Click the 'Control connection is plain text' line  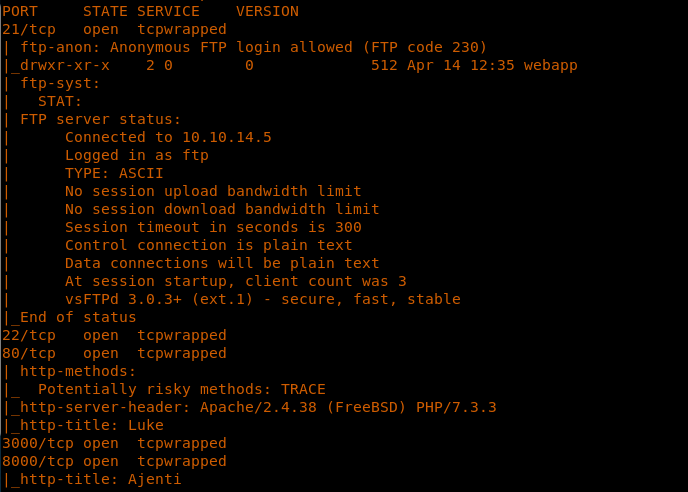pos(208,245)
